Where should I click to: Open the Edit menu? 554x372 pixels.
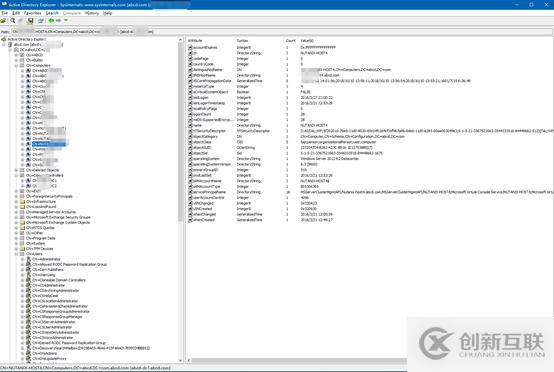(x=16, y=13)
